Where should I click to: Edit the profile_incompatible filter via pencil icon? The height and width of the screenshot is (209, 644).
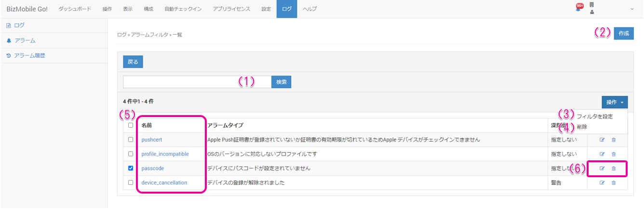[602, 154]
